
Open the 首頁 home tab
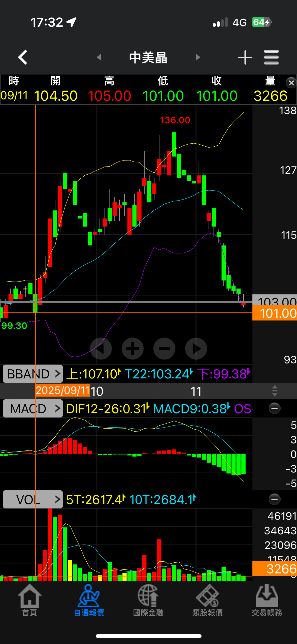(x=30, y=601)
